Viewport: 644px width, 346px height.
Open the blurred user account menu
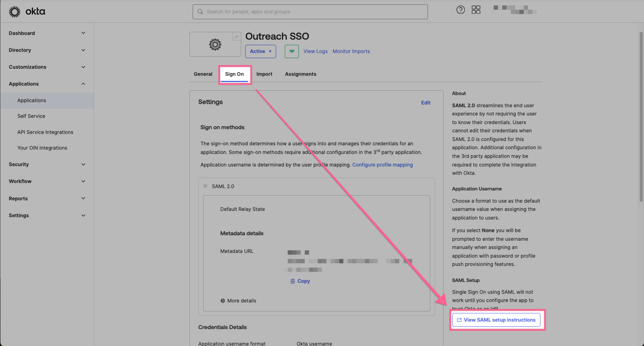pos(515,10)
